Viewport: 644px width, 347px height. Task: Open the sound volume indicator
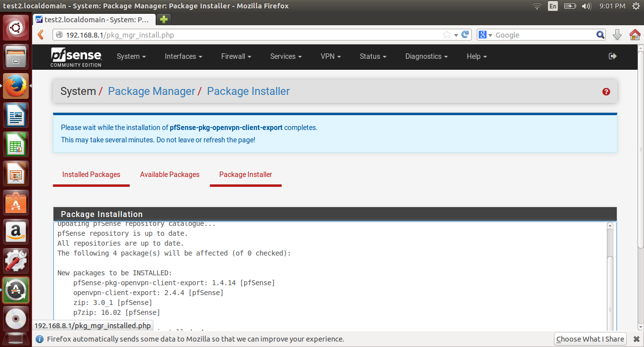[587, 6]
